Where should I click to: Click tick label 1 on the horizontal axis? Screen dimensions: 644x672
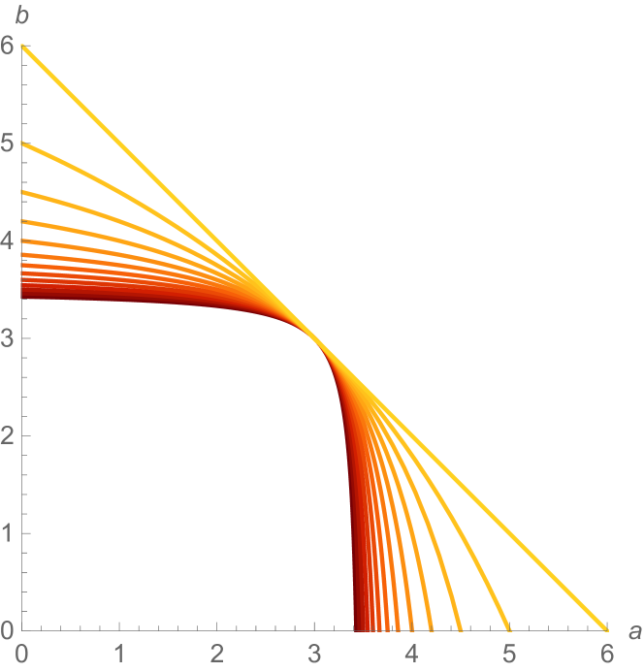(119, 652)
